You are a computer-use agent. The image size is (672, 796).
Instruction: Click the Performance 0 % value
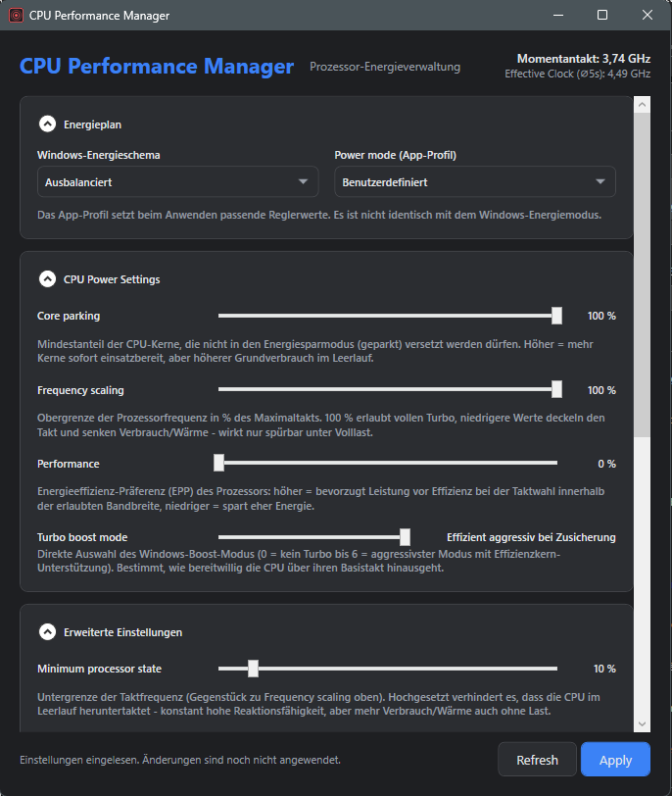click(606, 464)
